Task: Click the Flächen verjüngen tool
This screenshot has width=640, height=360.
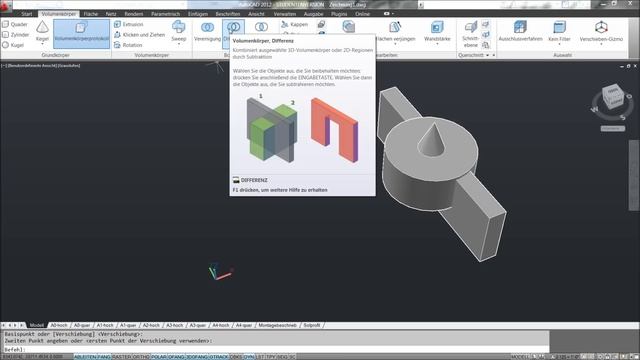Action: [395, 31]
